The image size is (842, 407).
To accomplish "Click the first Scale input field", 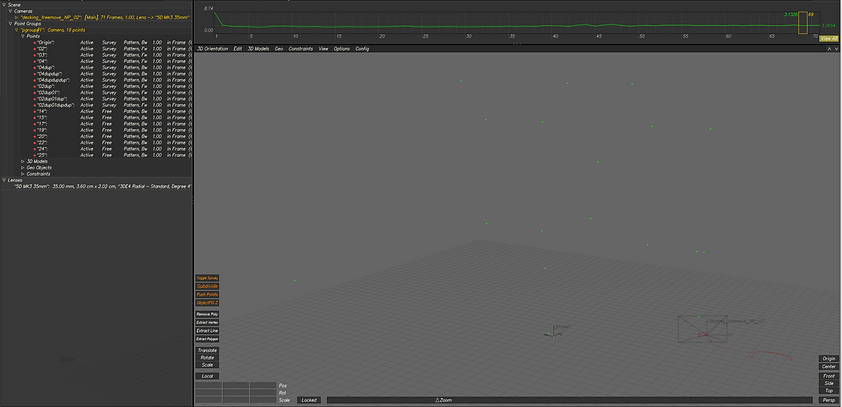I will (x=208, y=400).
